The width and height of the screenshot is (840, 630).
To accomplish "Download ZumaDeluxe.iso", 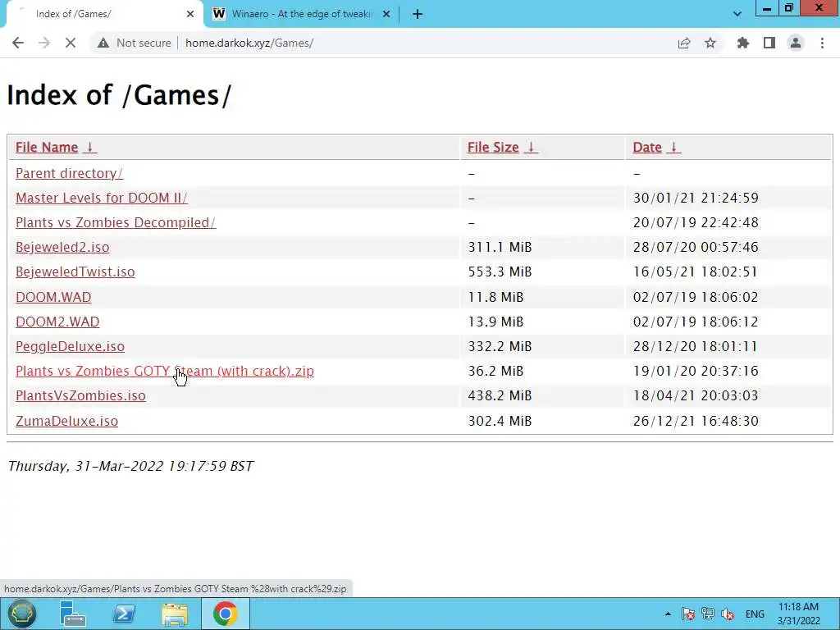I will (66, 421).
